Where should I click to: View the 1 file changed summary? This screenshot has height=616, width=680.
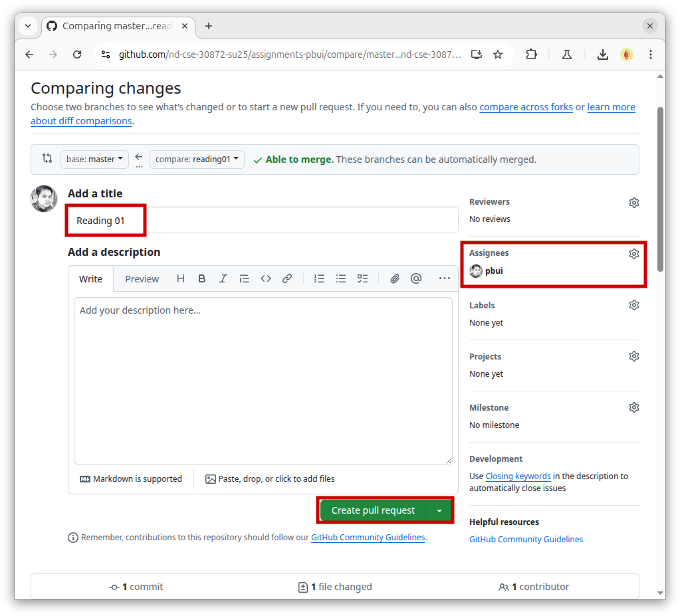click(335, 587)
